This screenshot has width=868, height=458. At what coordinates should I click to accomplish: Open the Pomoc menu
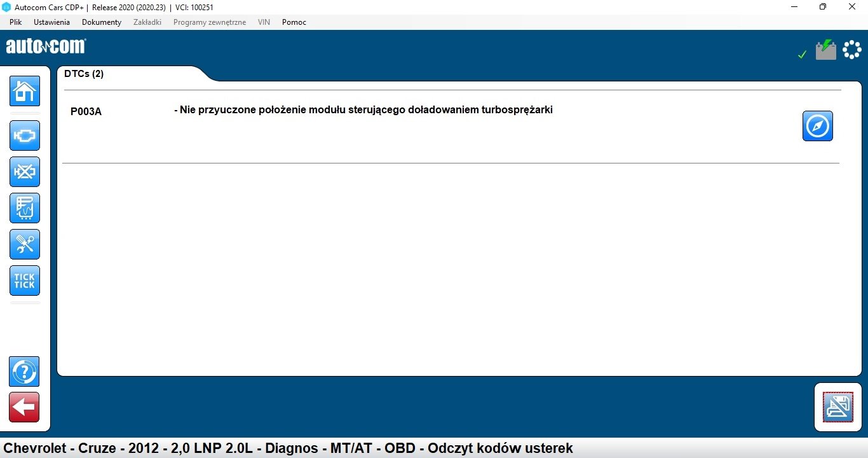pyautogui.click(x=294, y=22)
